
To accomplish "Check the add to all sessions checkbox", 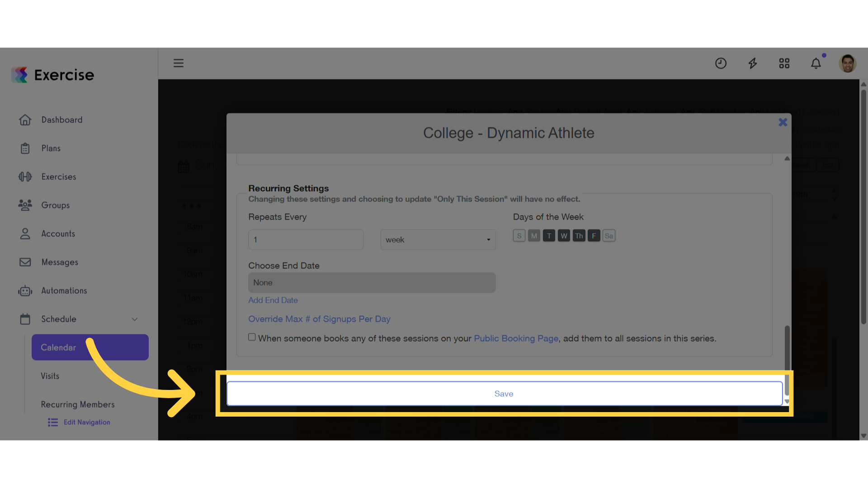I will [x=252, y=337].
